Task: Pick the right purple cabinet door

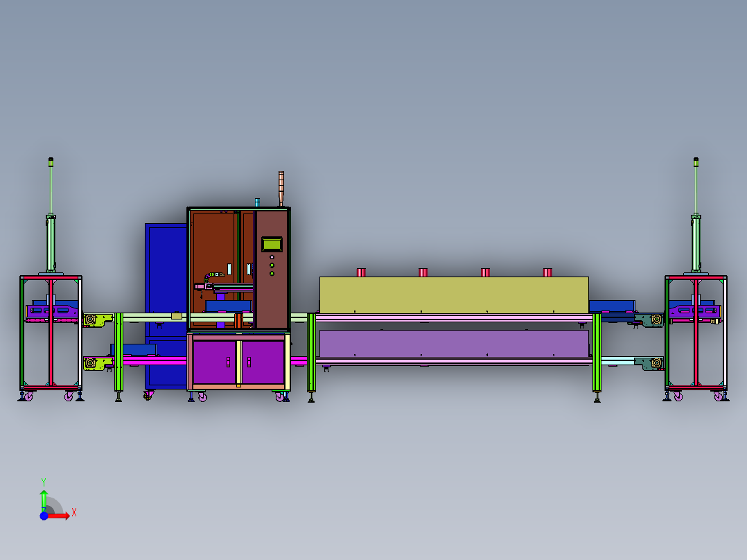Action: coord(263,362)
